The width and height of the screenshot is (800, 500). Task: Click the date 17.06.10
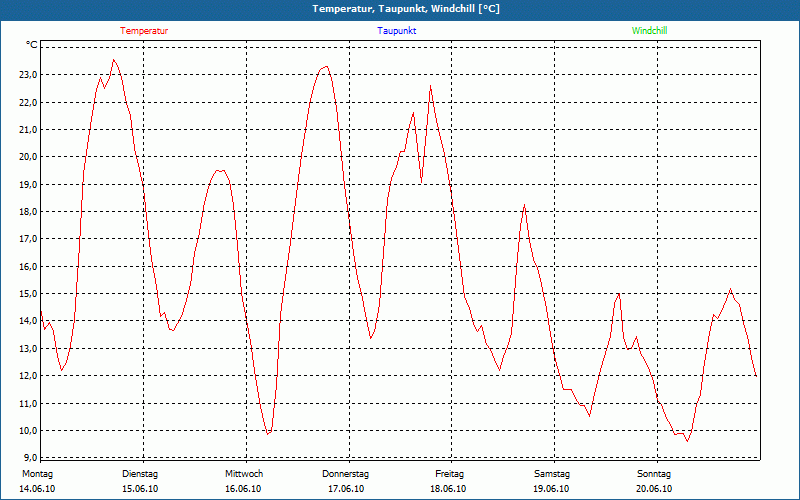pyautogui.click(x=346, y=489)
